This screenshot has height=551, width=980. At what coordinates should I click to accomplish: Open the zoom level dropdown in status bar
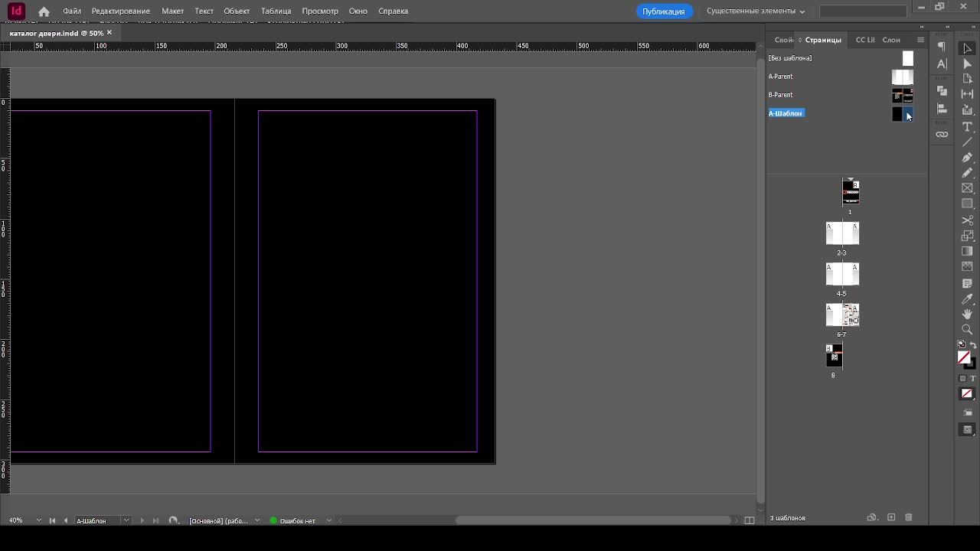pos(39,520)
